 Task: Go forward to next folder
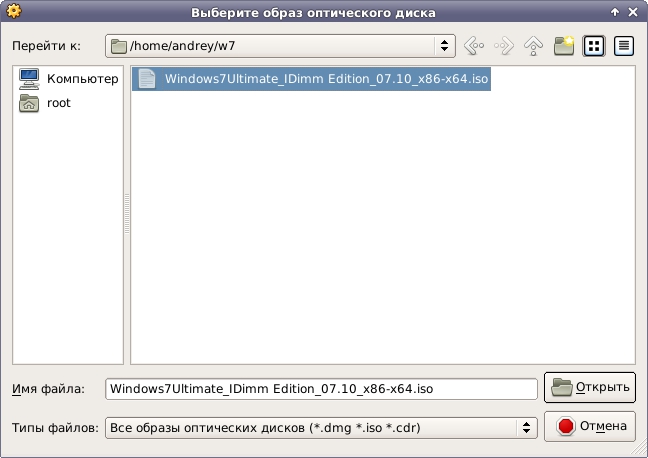504,45
